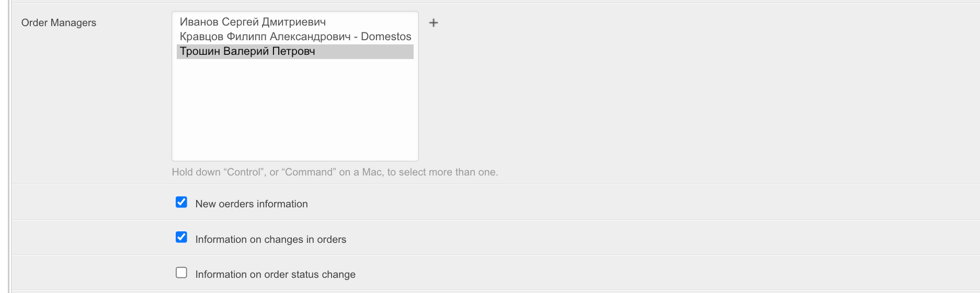Image resolution: width=980 pixels, height=293 pixels.
Task: Click the "Hold down Control" help text
Action: point(335,172)
